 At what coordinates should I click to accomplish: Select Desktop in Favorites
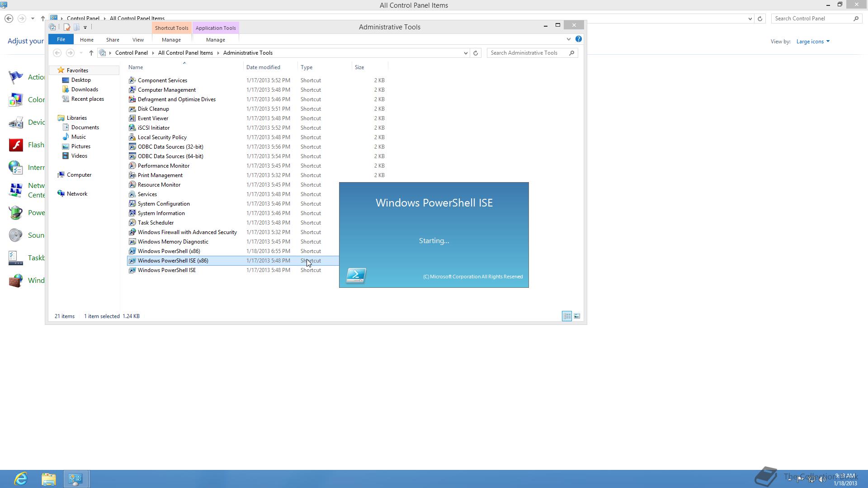81,80
